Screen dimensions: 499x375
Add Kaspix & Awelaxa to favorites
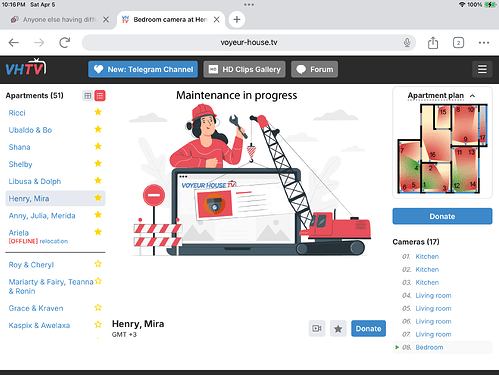pos(98,325)
